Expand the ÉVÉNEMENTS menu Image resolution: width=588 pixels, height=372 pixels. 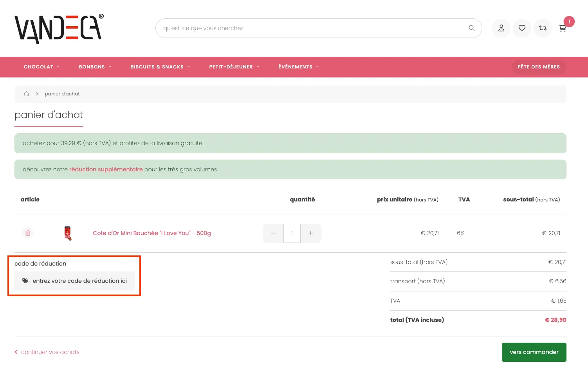tap(299, 67)
